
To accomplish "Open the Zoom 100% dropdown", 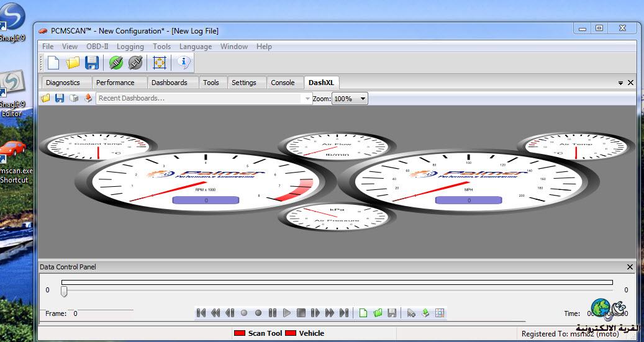I will coord(350,99).
